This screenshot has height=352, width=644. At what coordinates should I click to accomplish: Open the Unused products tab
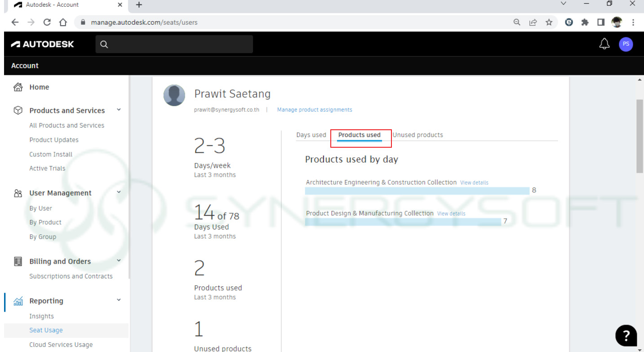click(x=417, y=135)
